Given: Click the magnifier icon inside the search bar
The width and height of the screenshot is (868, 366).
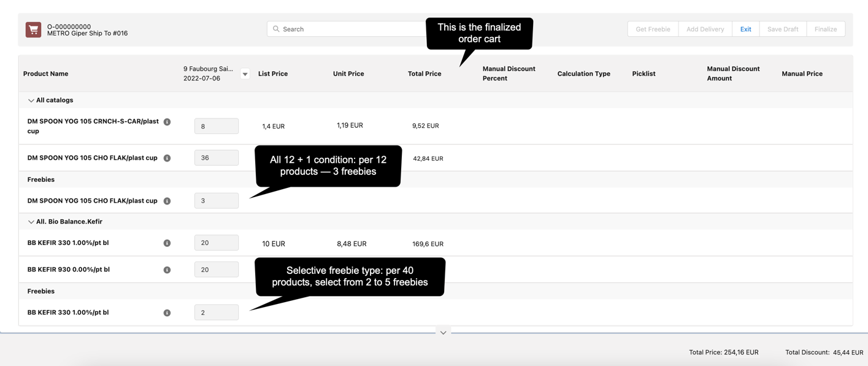Looking at the screenshot, I should point(277,28).
